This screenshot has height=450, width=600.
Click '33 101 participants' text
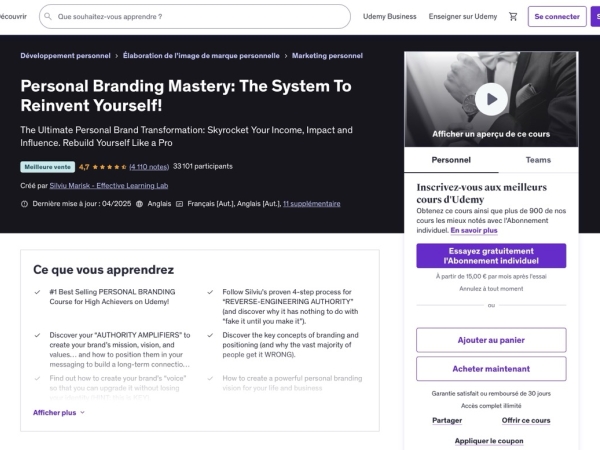point(203,166)
